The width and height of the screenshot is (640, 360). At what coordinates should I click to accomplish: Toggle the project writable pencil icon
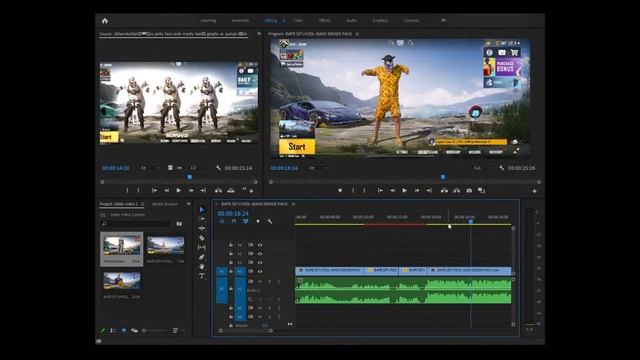tap(103, 331)
